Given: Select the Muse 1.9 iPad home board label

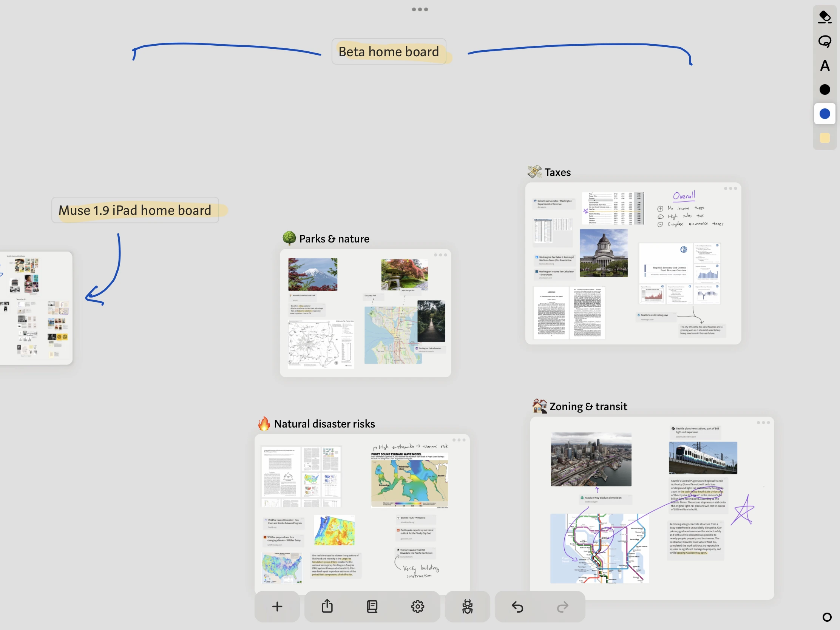Looking at the screenshot, I should 135,210.
